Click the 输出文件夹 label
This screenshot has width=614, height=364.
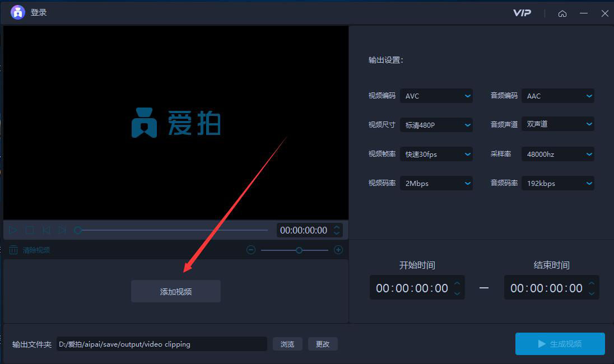pyautogui.click(x=32, y=344)
